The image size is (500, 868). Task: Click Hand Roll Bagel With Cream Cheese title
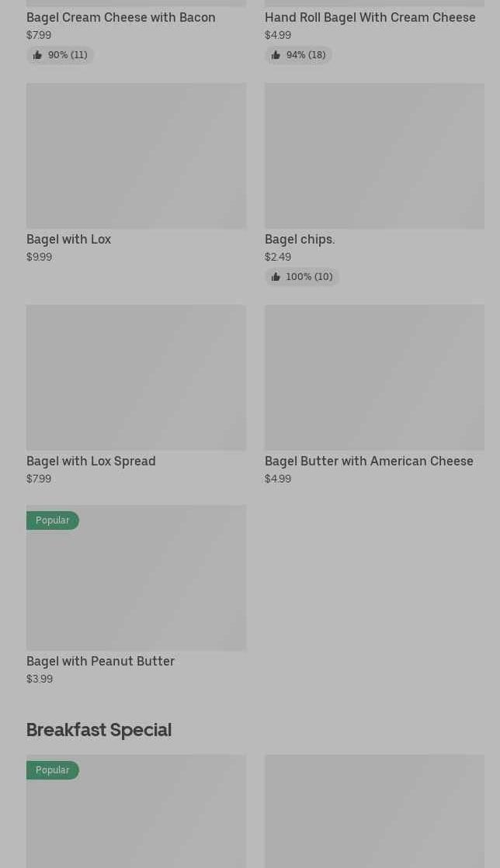[370, 17]
